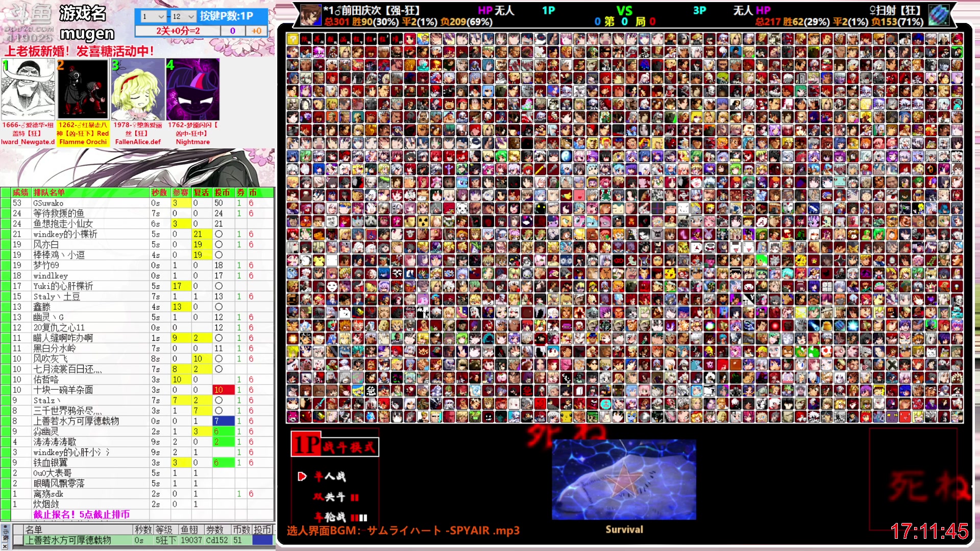Select the Staly丶土豆 row

coord(138,296)
